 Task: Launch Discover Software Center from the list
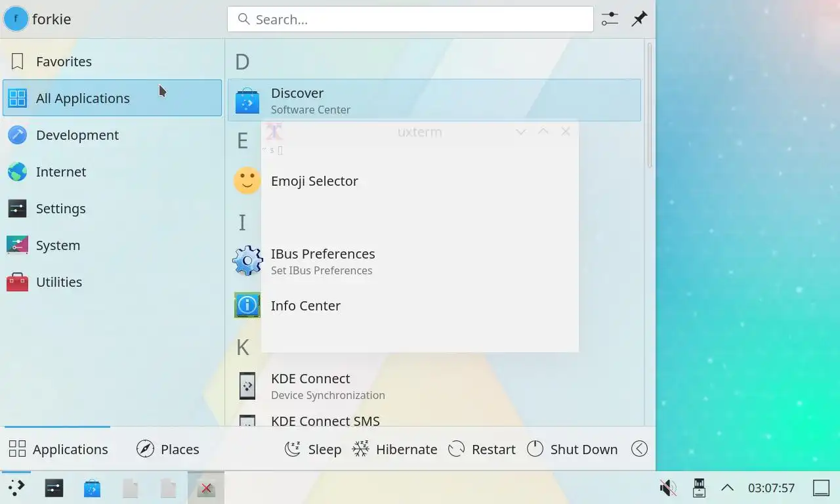click(434, 100)
